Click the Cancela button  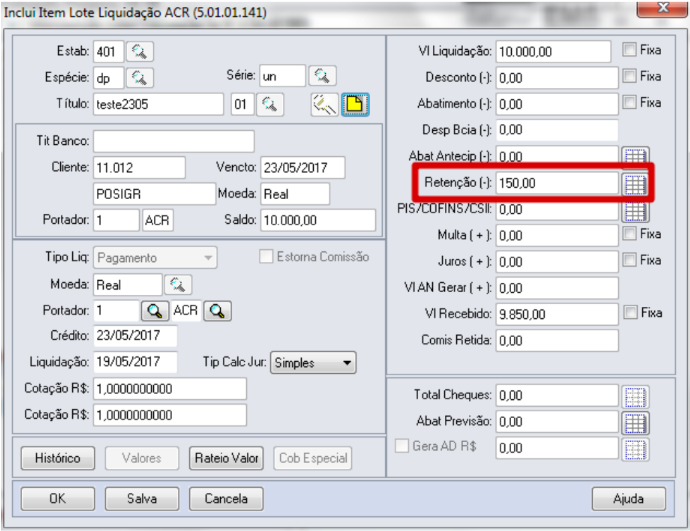[226, 498]
